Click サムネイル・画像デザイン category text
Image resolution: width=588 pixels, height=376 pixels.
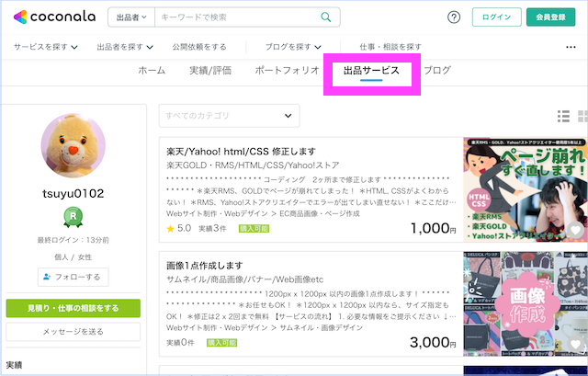pyautogui.click(x=322, y=328)
